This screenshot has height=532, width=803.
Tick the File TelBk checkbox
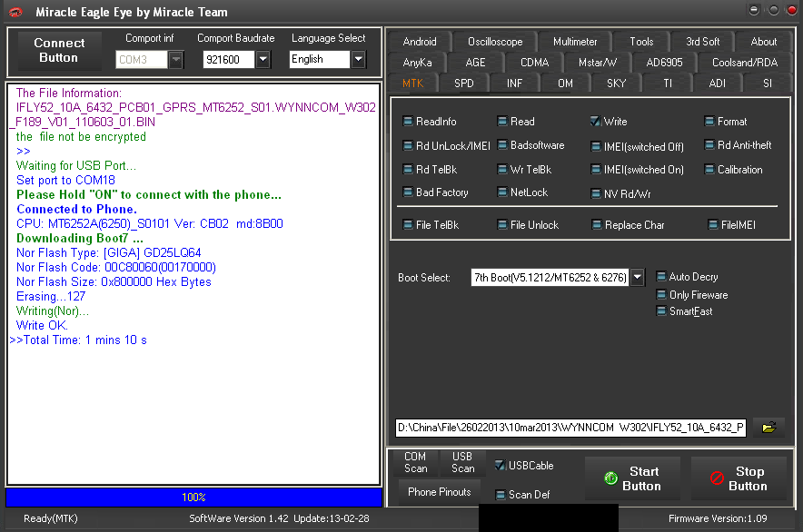pos(408,225)
